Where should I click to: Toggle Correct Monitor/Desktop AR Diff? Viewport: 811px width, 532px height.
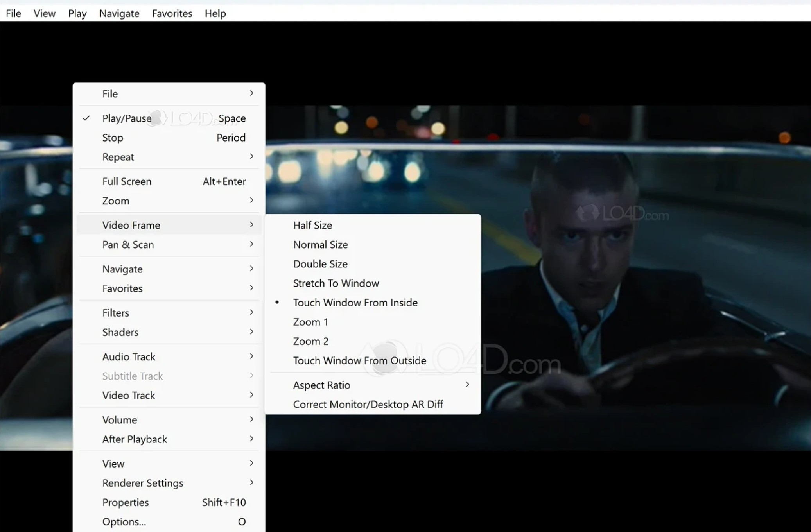pos(373,404)
